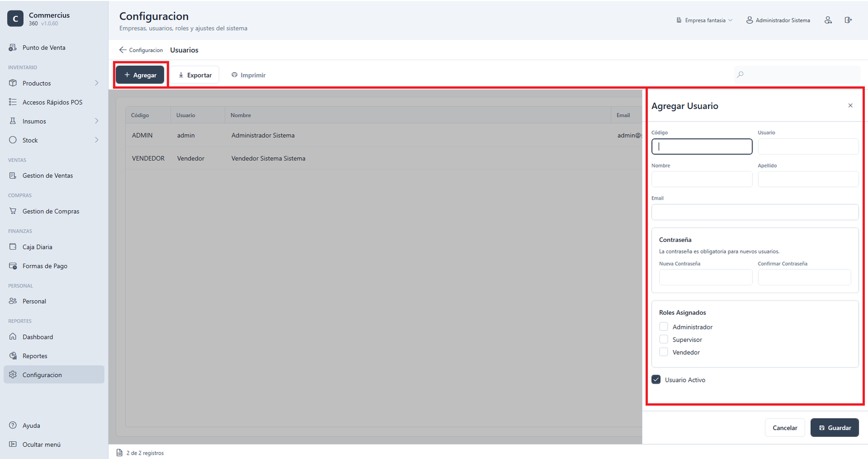The height and width of the screenshot is (459, 868).
Task: Click the Commercius logo icon
Action: pos(15,18)
